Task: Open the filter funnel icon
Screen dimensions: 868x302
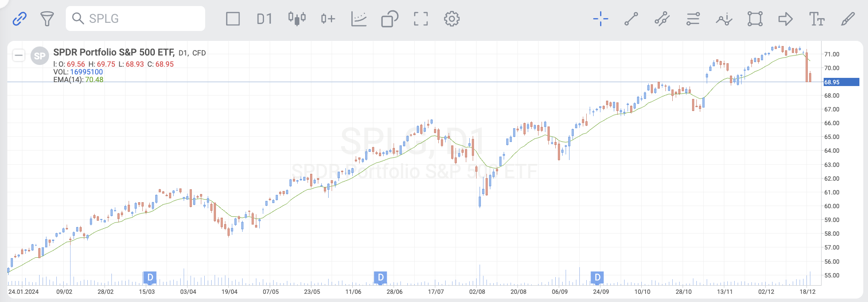Action: (x=47, y=18)
